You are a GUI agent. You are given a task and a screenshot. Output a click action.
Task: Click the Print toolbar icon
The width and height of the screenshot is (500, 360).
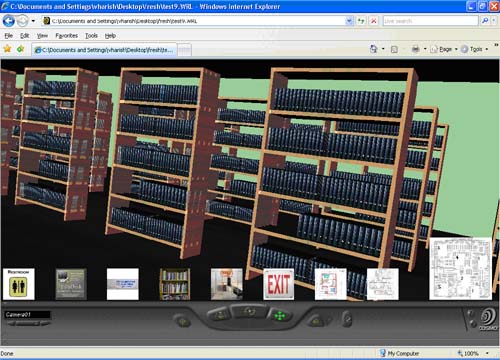(x=415, y=49)
